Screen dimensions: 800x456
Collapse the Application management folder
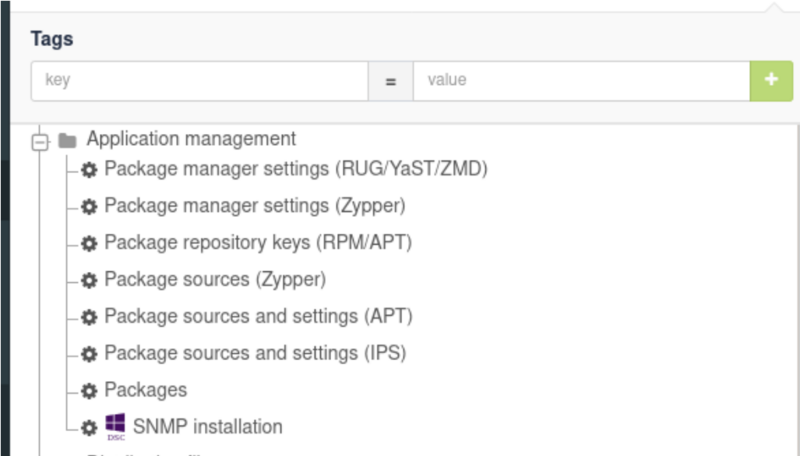(x=40, y=141)
